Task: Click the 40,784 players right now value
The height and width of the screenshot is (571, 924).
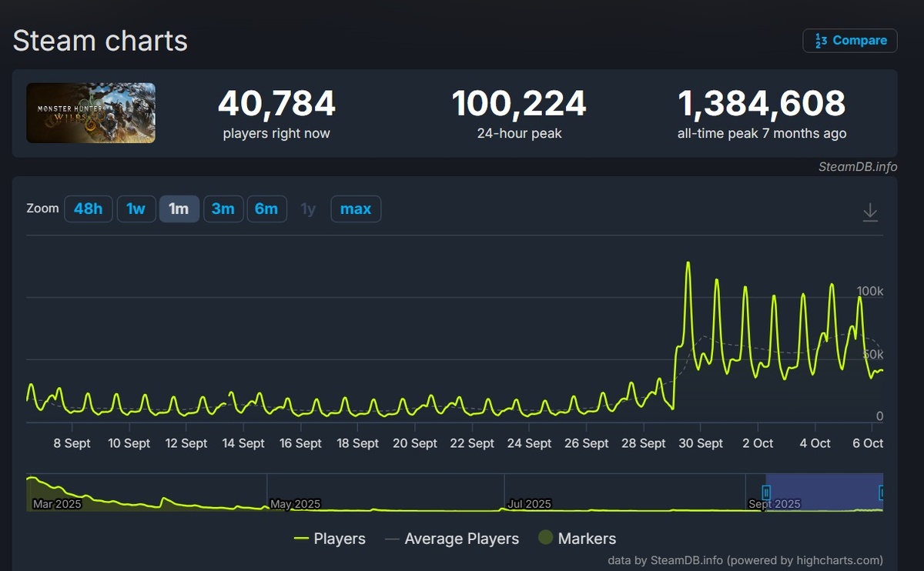Action: pyautogui.click(x=276, y=104)
